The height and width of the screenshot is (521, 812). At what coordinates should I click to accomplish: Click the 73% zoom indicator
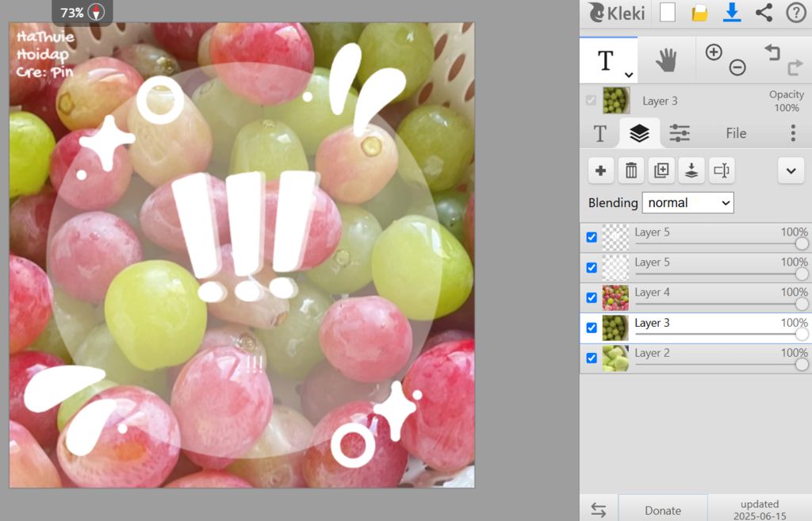72,13
